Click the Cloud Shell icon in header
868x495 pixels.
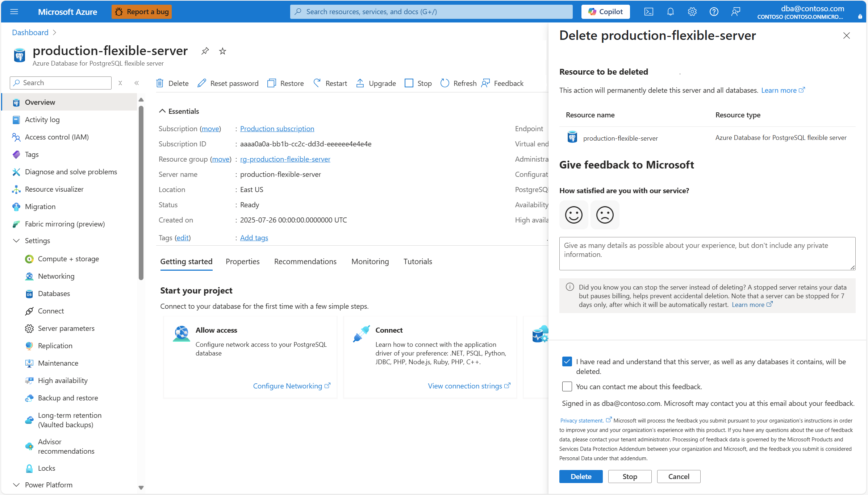click(648, 12)
